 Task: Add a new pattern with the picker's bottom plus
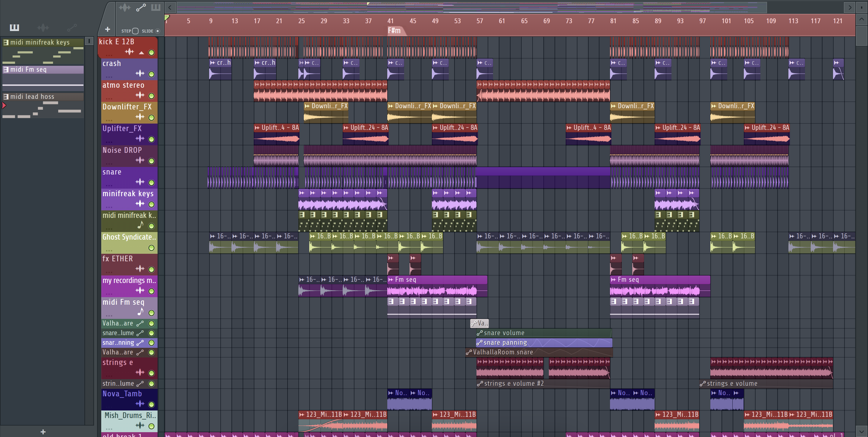pyautogui.click(x=43, y=432)
